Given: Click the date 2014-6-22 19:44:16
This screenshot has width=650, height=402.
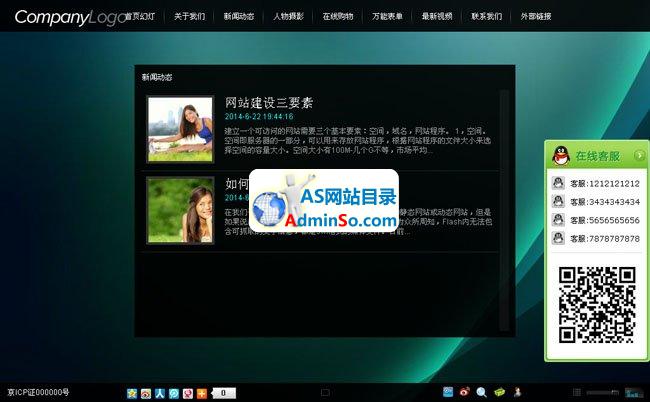Looking at the screenshot, I should pyautogui.click(x=259, y=116).
